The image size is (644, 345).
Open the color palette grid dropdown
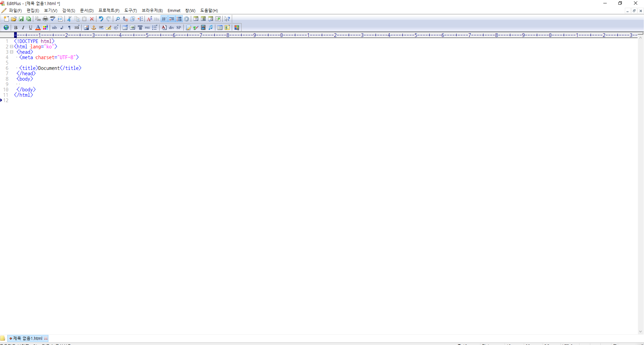pyautogui.click(x=45, y=28)
